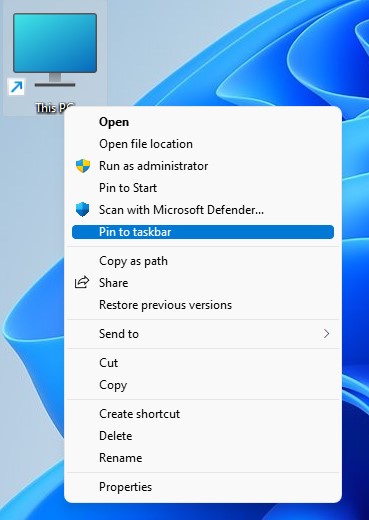Select Restore previous versions
Image resolution: width=369 pixels, height=520 pixels.
click(x=203, y=305)
